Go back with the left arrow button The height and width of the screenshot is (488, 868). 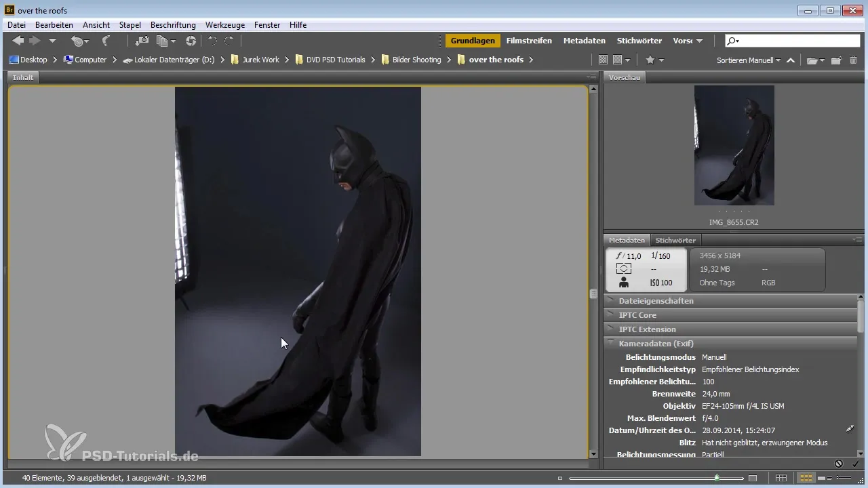pos(18,41)
